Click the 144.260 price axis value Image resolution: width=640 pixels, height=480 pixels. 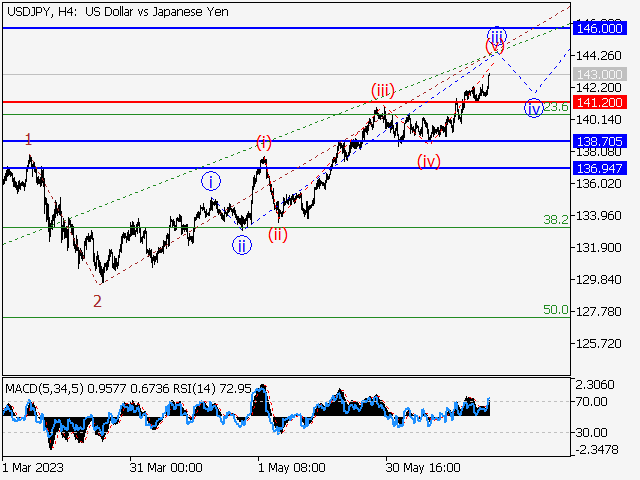coord(598,56)
